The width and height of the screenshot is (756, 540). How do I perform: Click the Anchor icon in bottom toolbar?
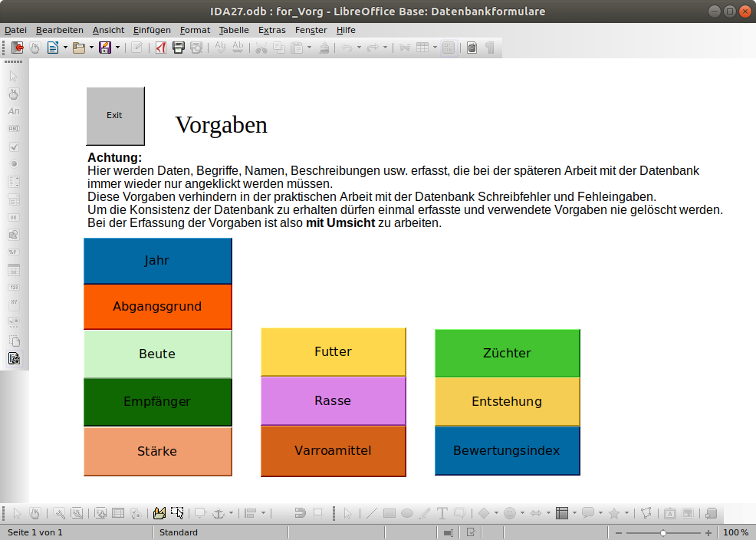click(x=219, y=513)
